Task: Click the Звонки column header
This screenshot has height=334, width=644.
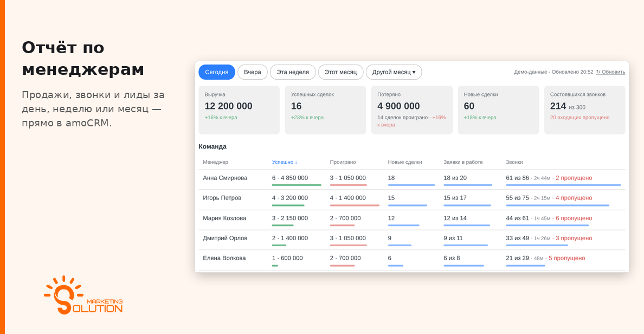Action: click(514, 162)
